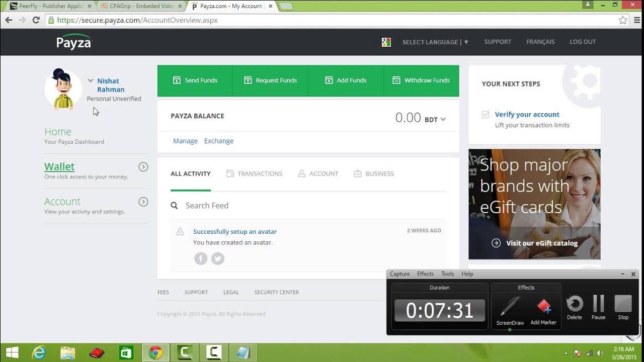Switch site to Français
This screenshot has height=362, width=644.
540,42
